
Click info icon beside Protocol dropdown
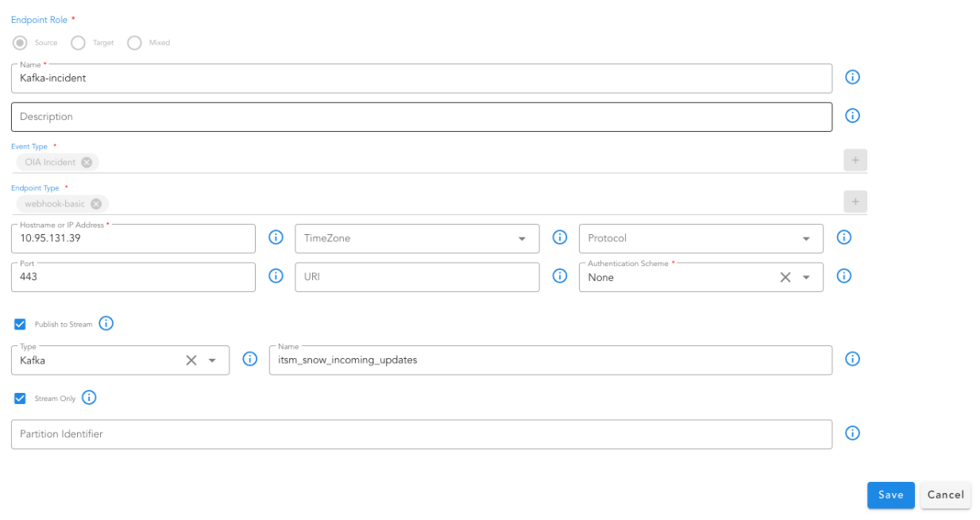844,237
